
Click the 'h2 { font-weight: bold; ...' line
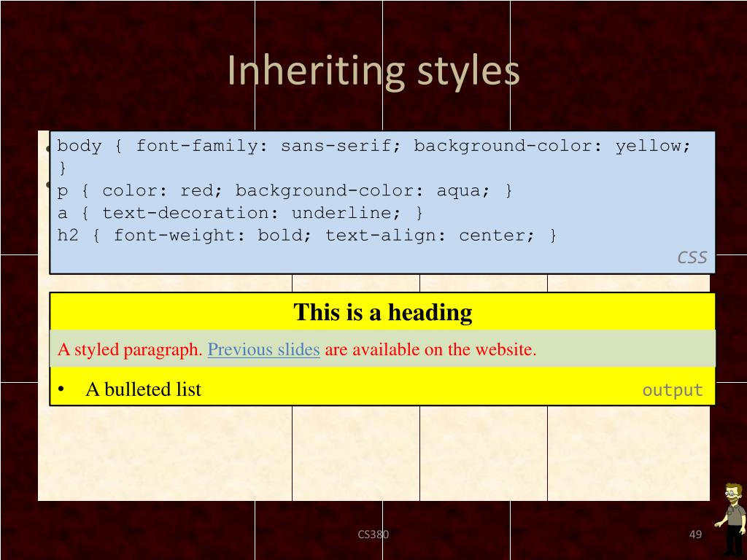[306, 236]
